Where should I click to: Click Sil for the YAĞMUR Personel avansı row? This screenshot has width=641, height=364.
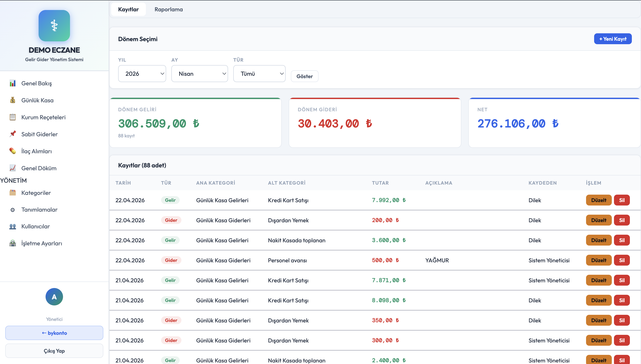[621, 260]
